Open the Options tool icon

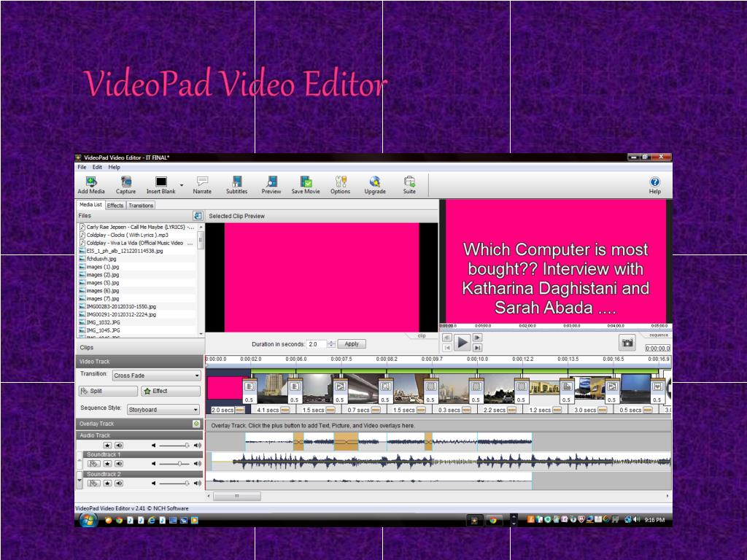[x=340, y=184]
